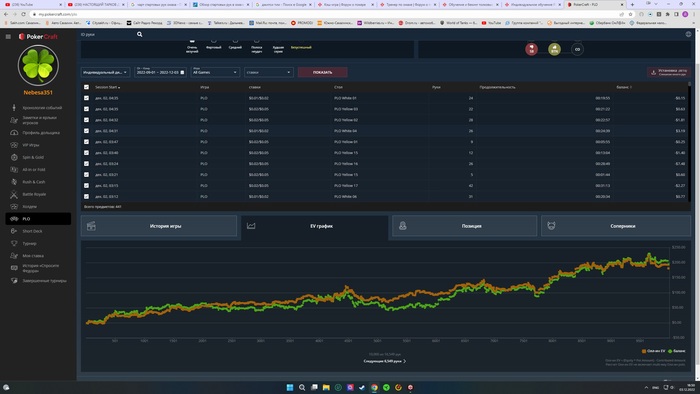Go to Battle Royale in the sidebar

tap(34, 195)
